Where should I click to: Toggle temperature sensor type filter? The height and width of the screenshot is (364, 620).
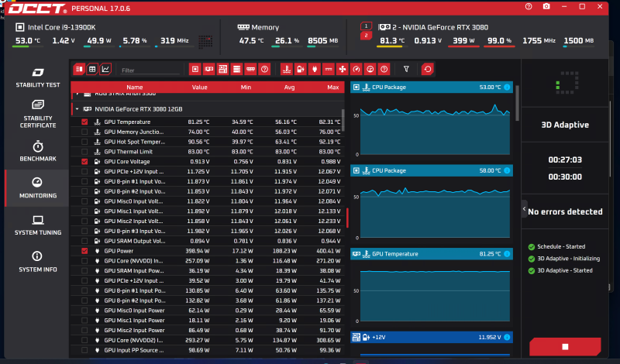(287, 70)
